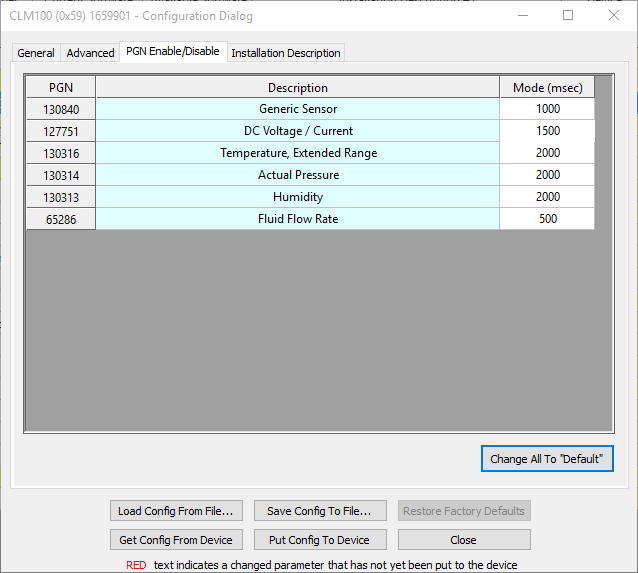This screenshot has width=638, height=573.
Task: Select Fluid Flow Rate mode value 500
Action: click(x=547, y=219)
